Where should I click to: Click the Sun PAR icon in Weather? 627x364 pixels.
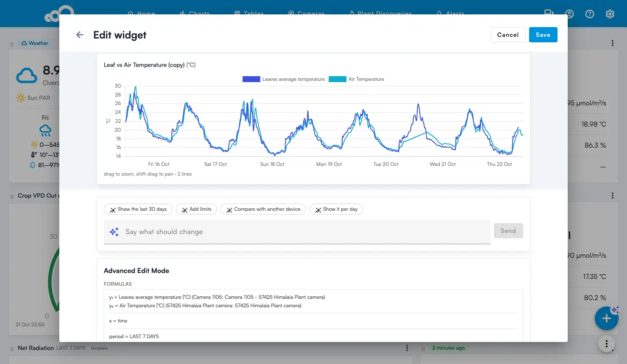[x=21, y=98]
